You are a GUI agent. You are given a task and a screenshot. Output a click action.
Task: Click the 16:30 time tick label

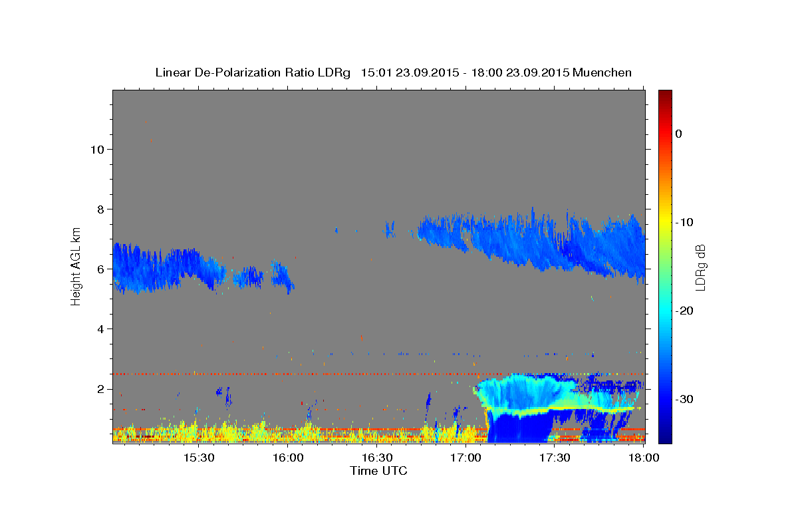[377, 458]
